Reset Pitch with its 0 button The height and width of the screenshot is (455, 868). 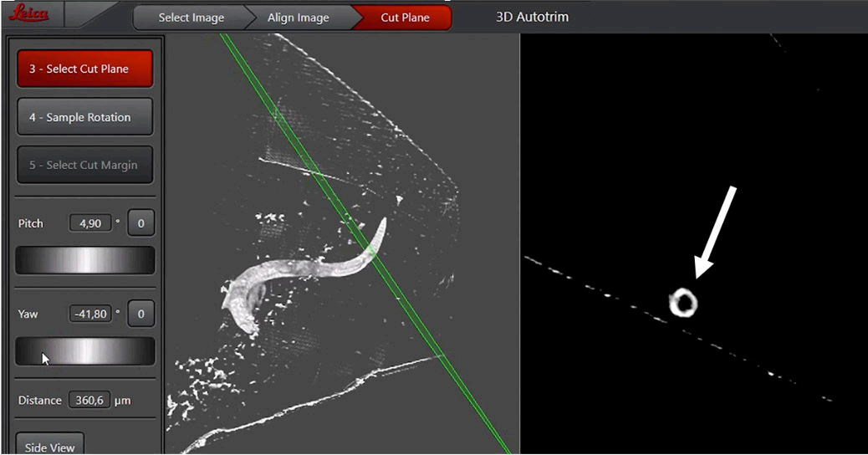140,223
